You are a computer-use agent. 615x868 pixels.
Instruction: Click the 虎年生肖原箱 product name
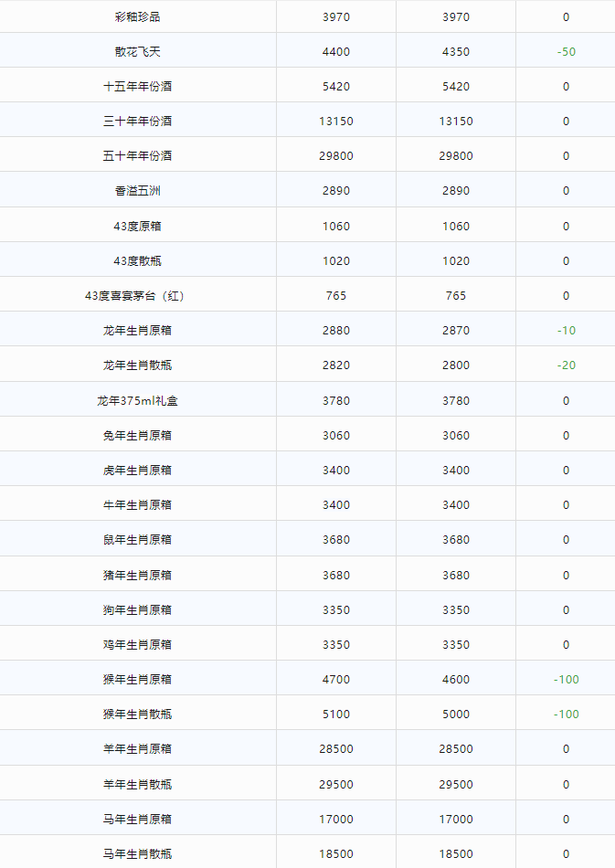tap(137, 471)
